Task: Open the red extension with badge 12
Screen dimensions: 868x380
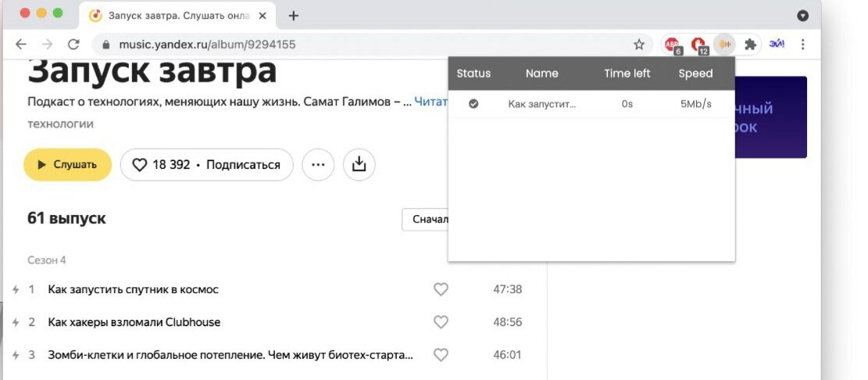Action: (698, 45)
